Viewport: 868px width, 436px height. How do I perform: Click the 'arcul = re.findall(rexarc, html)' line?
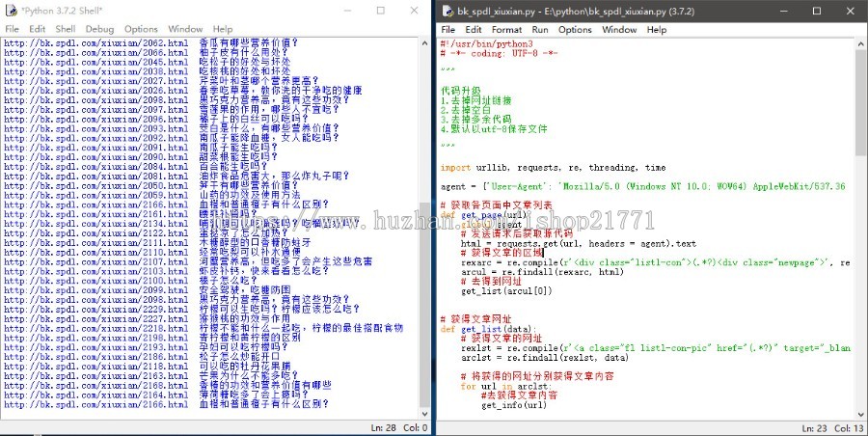[x=542, y=272]
